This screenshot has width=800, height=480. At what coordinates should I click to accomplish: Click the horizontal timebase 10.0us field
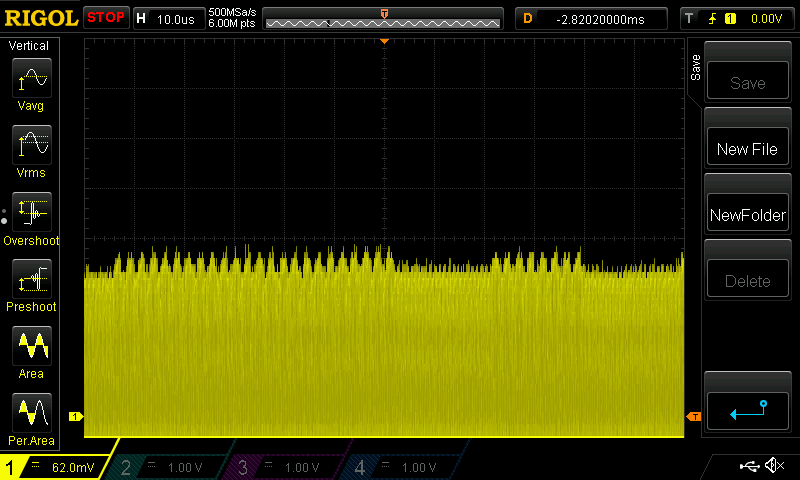click(x=169, y=19)
